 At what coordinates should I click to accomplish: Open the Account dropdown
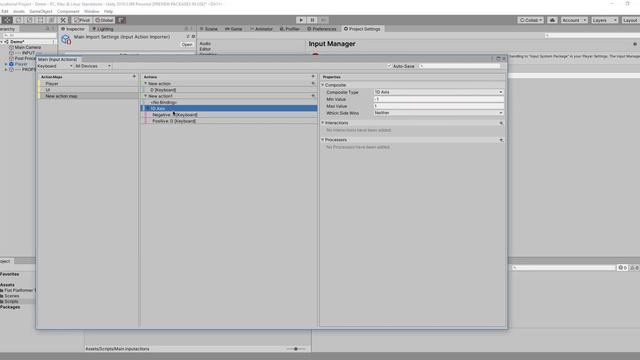coord(574,20)
